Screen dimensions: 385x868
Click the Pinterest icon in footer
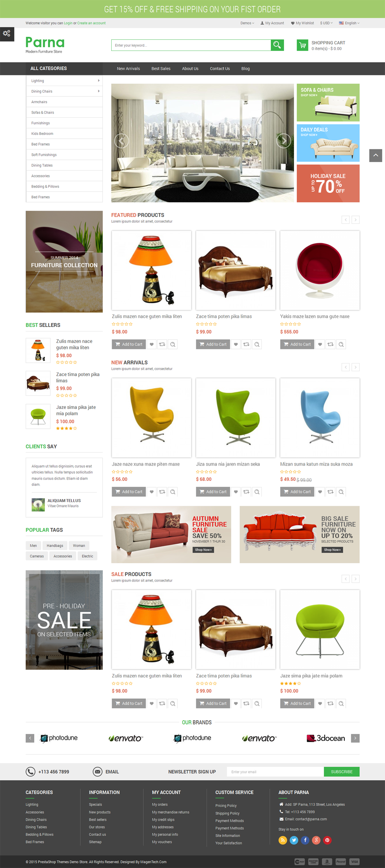tap(327, 840)
